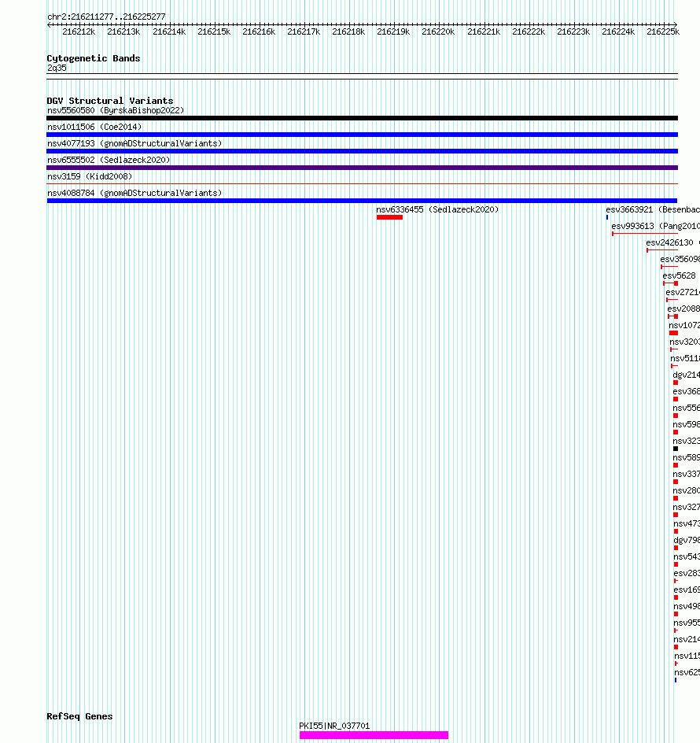
Task: Open the dgv798 variant label
Action: [687, 541]
